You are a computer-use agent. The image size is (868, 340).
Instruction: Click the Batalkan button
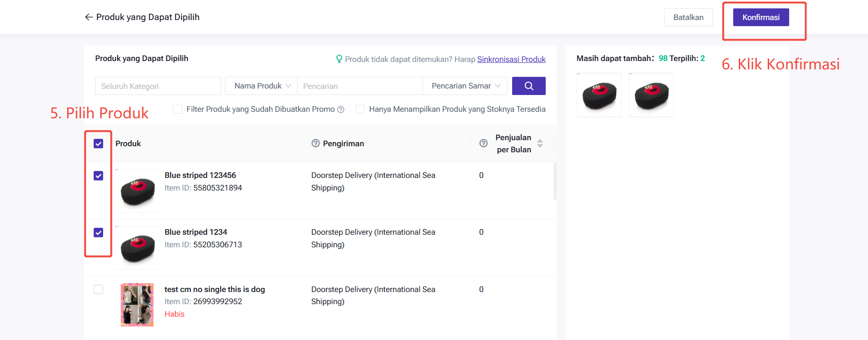(688, 17)
